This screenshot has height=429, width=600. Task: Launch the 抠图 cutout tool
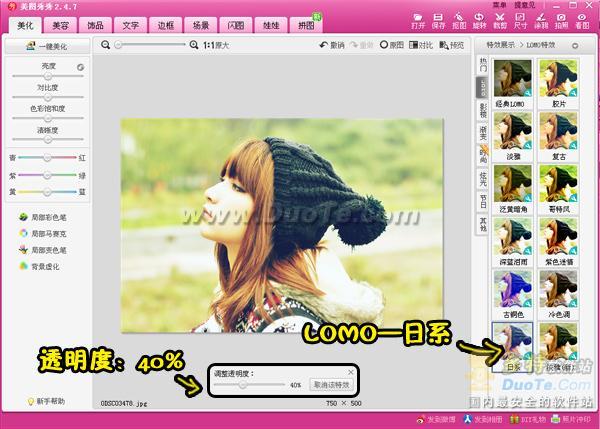pos(459,21)
